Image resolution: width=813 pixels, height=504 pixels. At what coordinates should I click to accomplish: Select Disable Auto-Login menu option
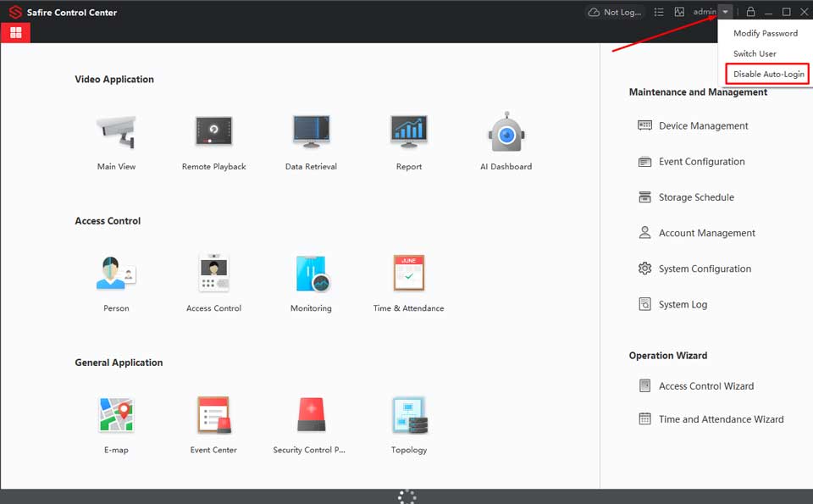pos(768,75)
